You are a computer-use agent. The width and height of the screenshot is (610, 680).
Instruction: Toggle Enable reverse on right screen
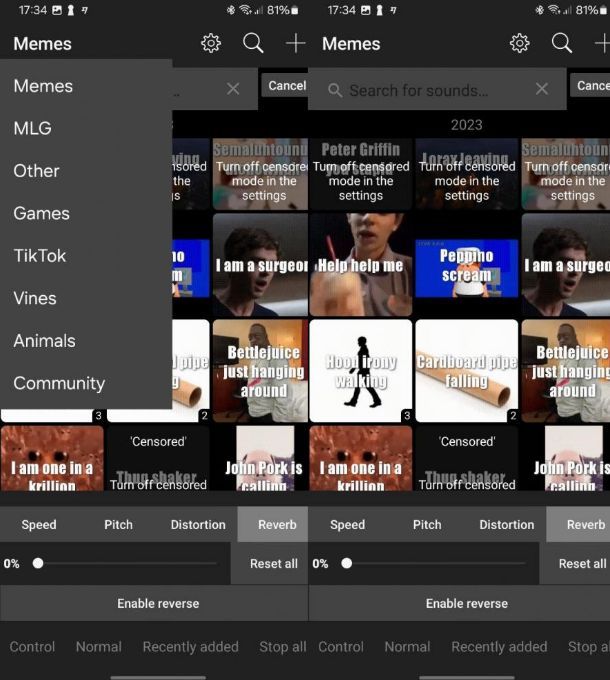[460, 603]
